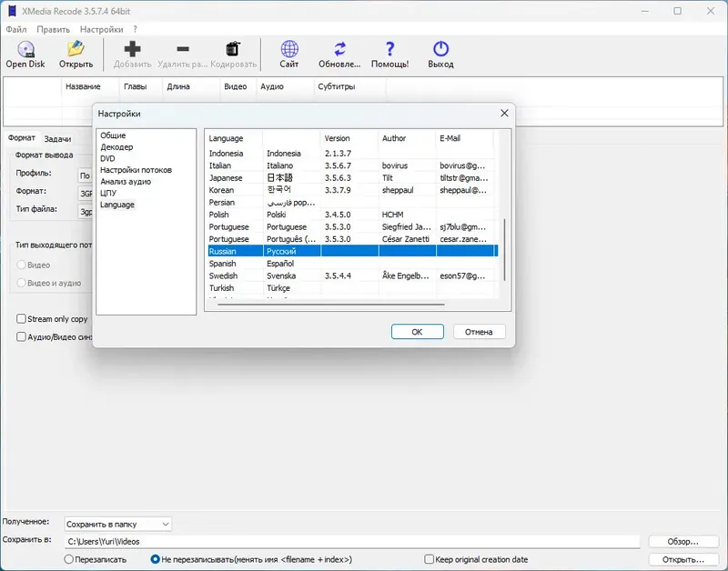Click the Добавить plus icon
Screen dimensions: 728x571
[132, 49]
